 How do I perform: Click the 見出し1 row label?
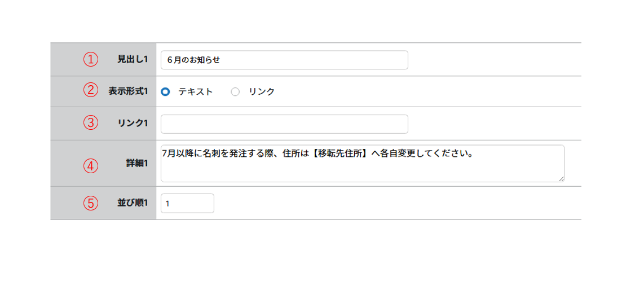click(133, 59)
